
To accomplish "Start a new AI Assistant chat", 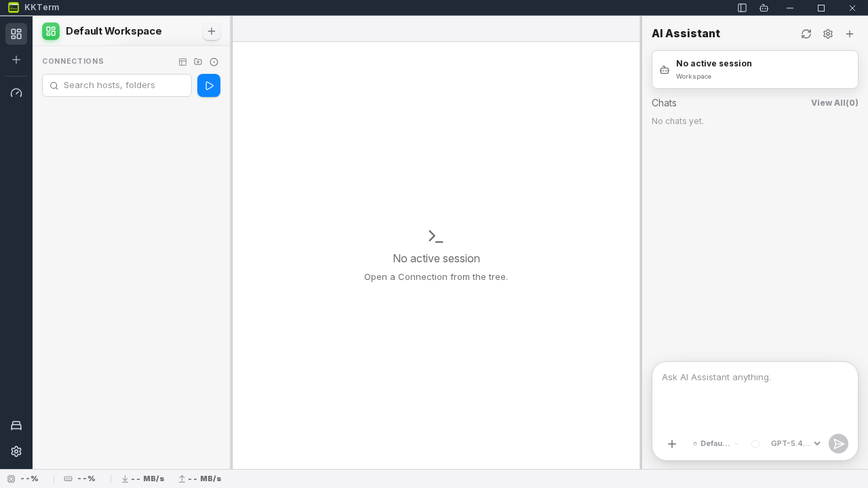I will 850,34.
